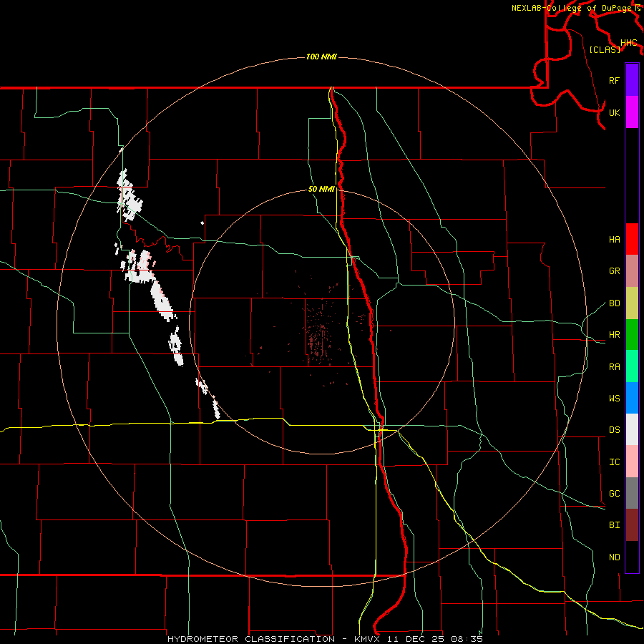Click the DS white legend swatch
This screenshot has width=644, height=644.
tap(632, 429)
